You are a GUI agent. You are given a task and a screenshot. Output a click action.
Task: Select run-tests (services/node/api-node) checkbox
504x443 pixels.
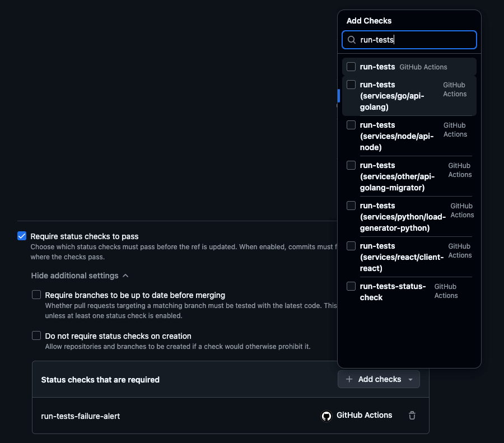pos(351,125)
